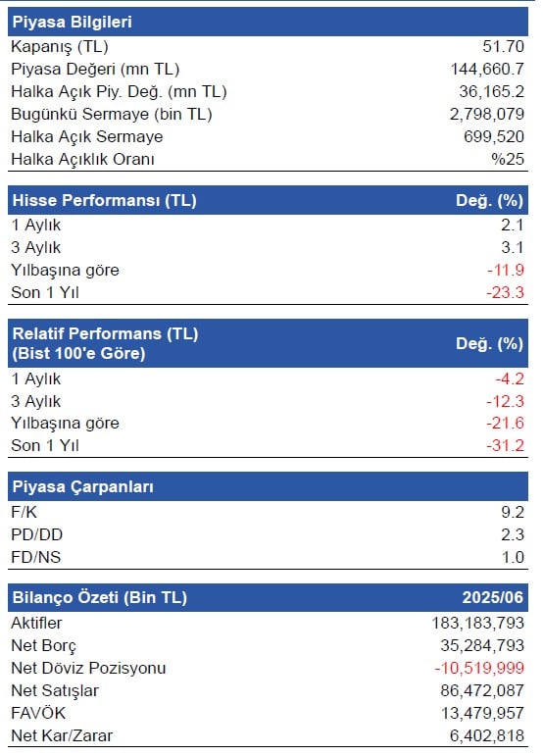The width and height of the screenshot is (543, 756).
Task: Click the 2025/06 period column header
Action: pos(492,597)
